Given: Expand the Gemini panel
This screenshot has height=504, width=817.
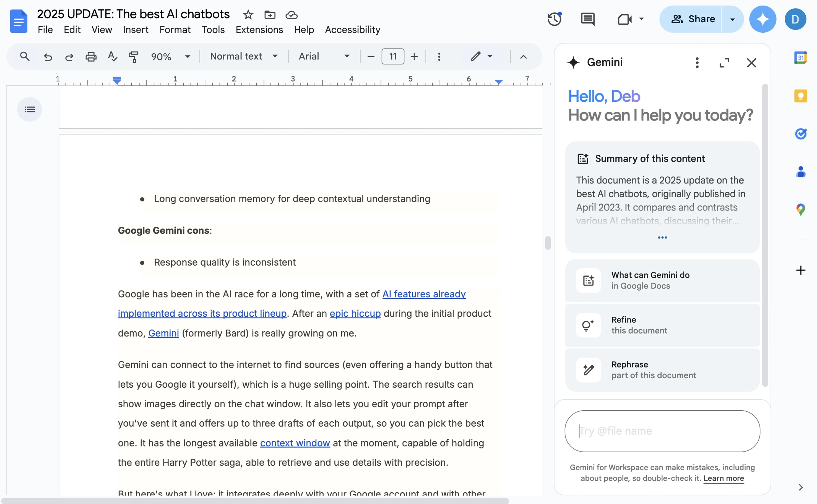Looking at the screenshot, I should coord(724,62).
